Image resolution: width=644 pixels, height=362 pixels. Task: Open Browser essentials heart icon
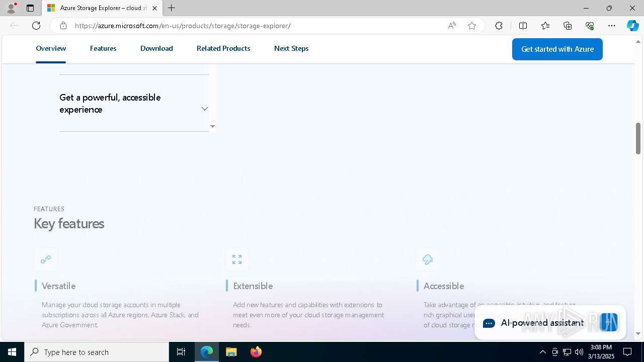[590, 26]
